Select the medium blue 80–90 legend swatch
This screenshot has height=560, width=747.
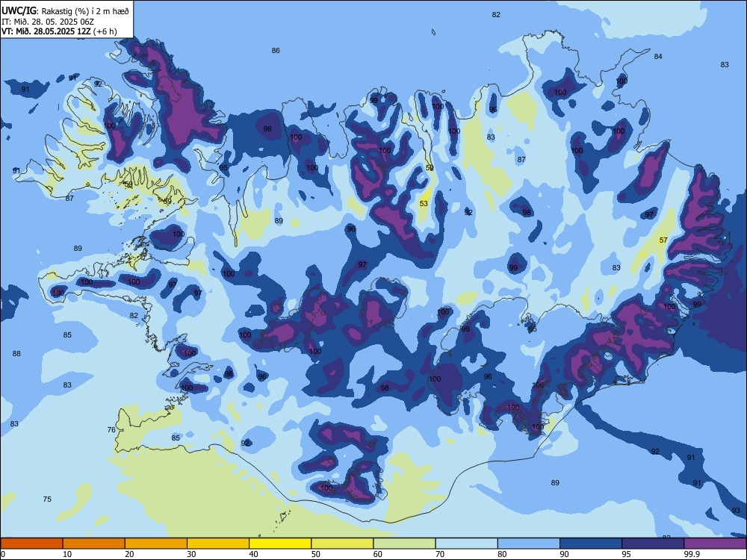(x=529, y=544)
